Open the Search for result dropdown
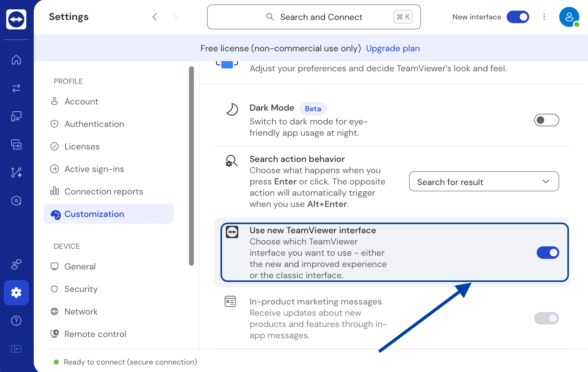This screenshot has width=588, height=372. coord(484,181)
